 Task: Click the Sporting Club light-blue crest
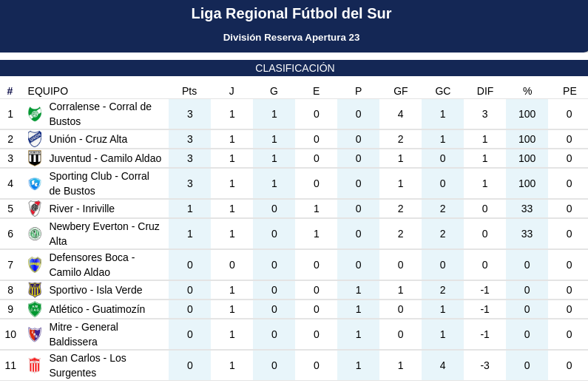click(x=35, y=183)
